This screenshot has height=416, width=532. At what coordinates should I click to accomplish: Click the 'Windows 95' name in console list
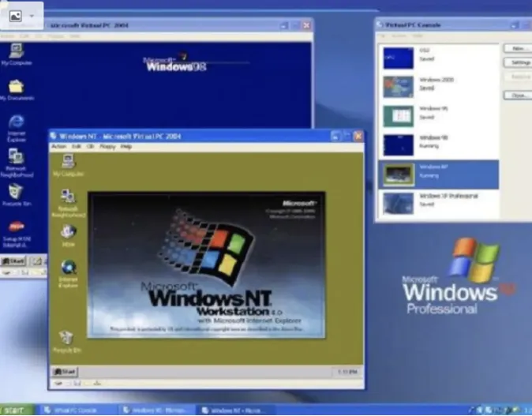433,108
